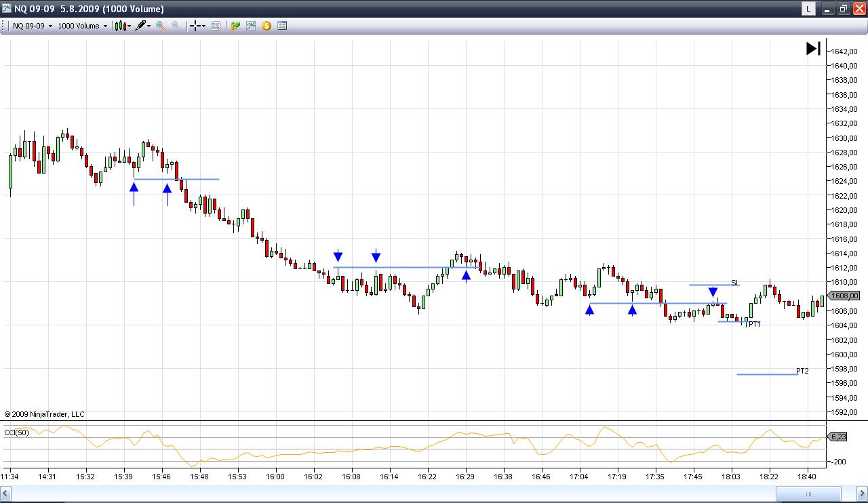Expand the crosshair cursor dropdown arrow
This screenshot has height=503, width=868.
[203, 26]
